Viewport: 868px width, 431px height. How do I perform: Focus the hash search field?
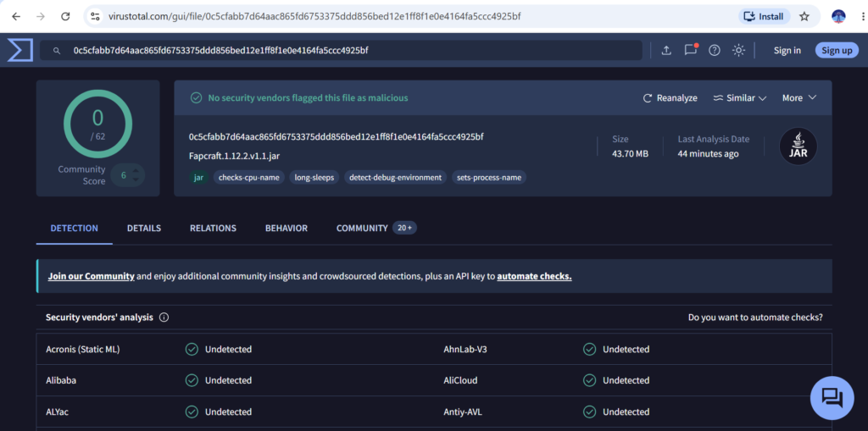click(341, 50)
